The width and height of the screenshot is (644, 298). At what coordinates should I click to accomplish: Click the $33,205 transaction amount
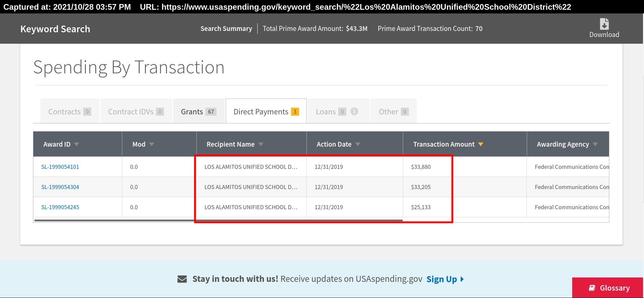[421, 187]
